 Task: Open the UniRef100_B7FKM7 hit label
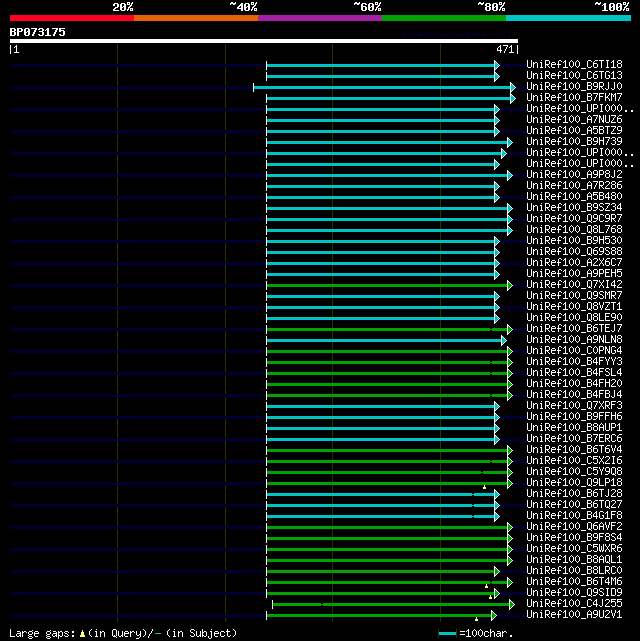(x=574, y=98)
